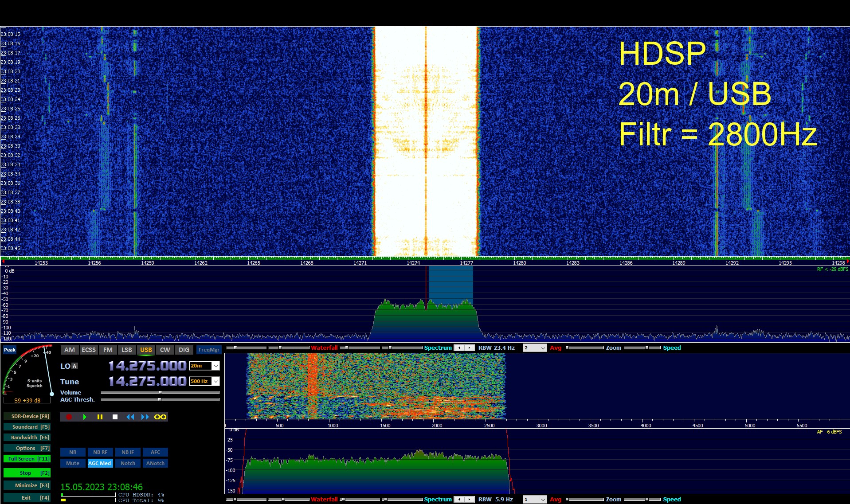Expand the 500 Hz tuning step dropdown

[x=215, y=381]
